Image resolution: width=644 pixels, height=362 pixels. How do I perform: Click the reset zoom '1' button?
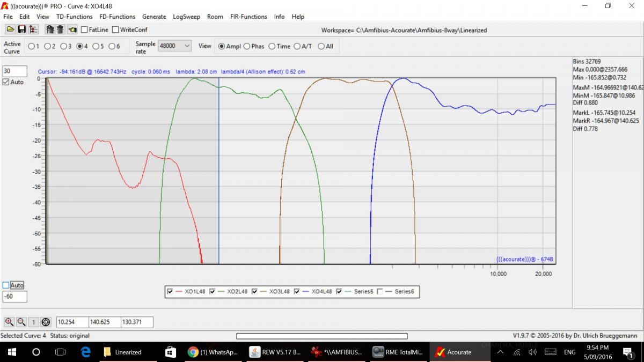click(x=33, y=322)
